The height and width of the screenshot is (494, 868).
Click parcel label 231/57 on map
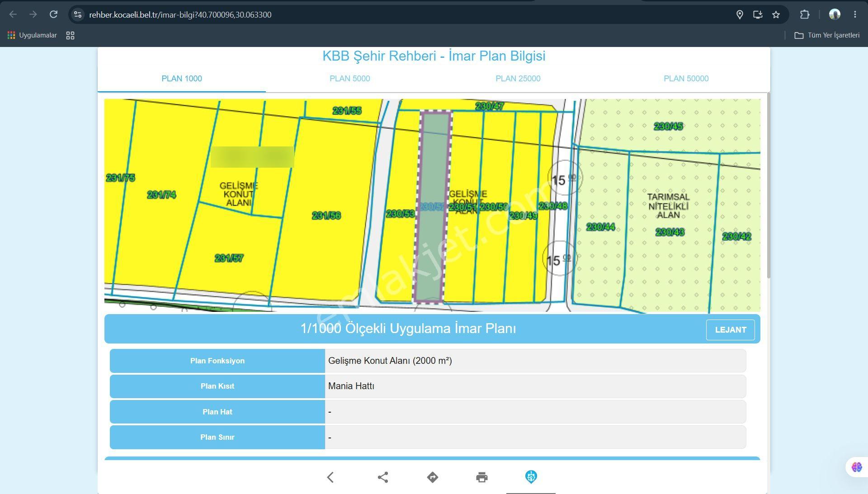(x=229, y=258)
